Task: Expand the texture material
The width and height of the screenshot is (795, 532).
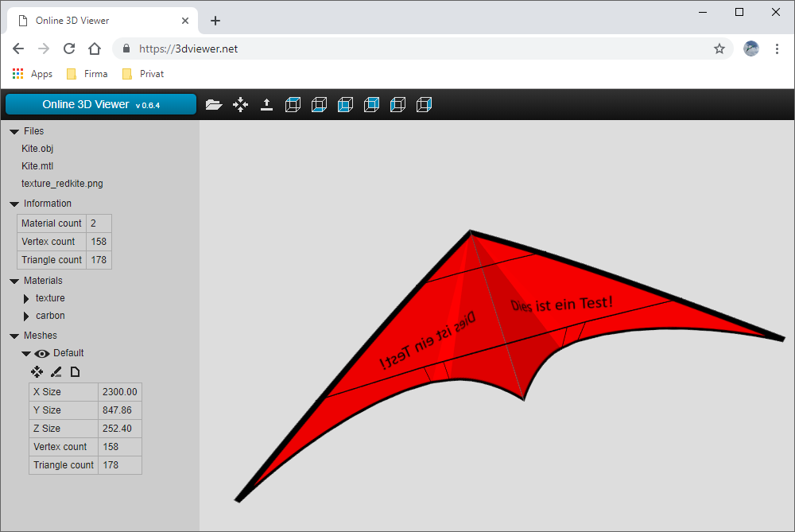Action: [27, 298]
